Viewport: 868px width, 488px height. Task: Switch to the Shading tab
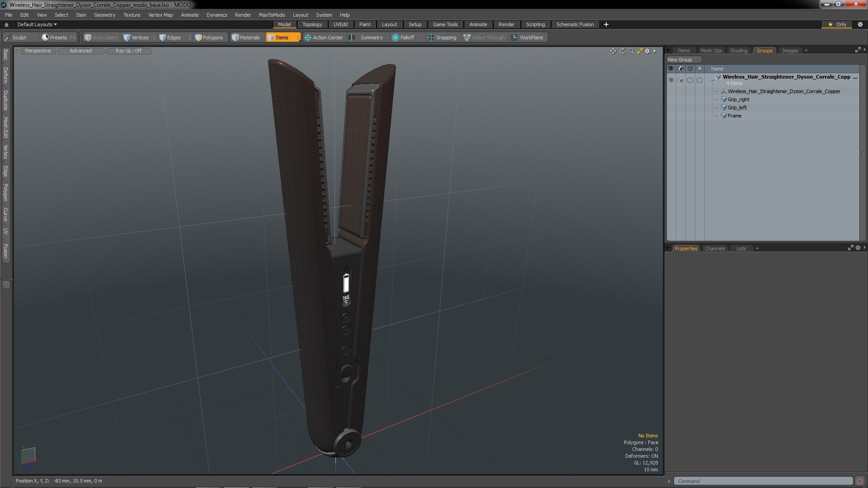pos(738,51)
